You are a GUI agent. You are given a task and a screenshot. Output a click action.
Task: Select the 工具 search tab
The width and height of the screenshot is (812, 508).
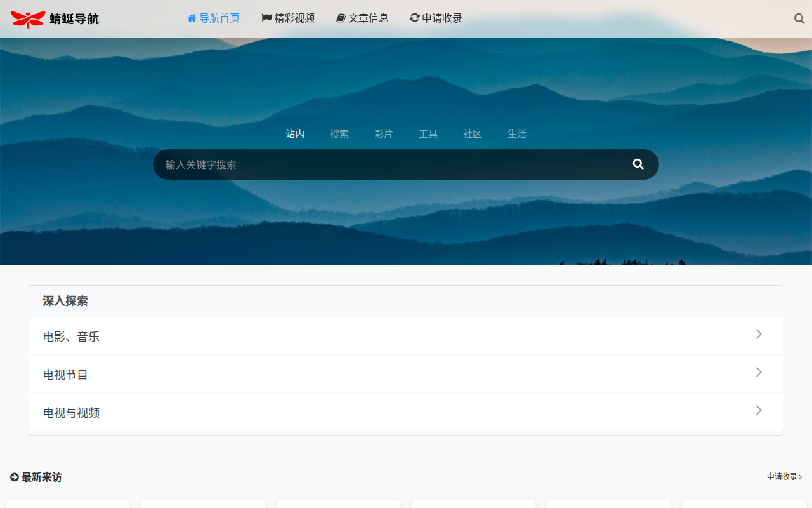tap(428, 134)
